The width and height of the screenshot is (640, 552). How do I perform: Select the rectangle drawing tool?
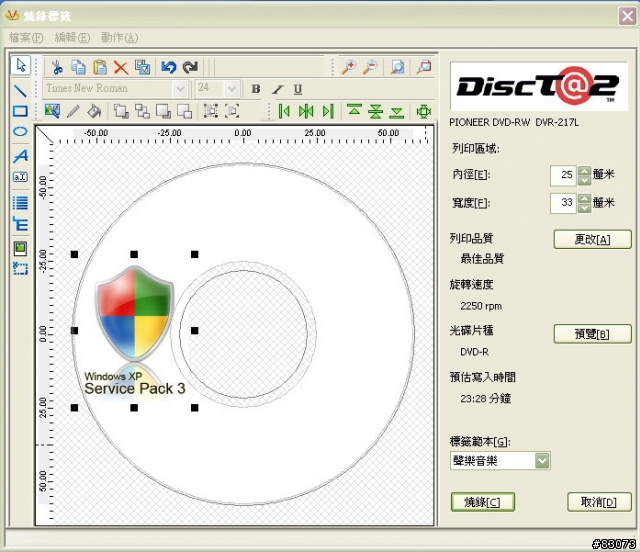tap(20, 111)
